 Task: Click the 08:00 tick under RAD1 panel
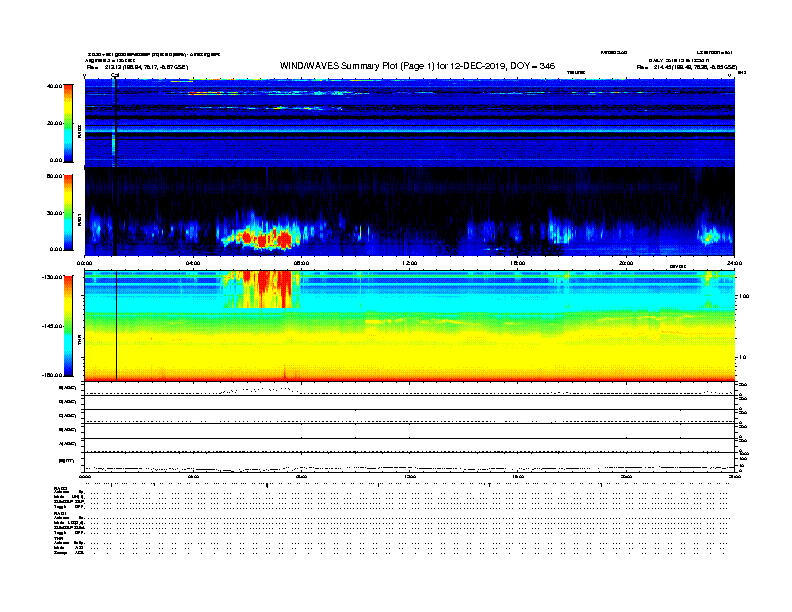coord(301,263)
